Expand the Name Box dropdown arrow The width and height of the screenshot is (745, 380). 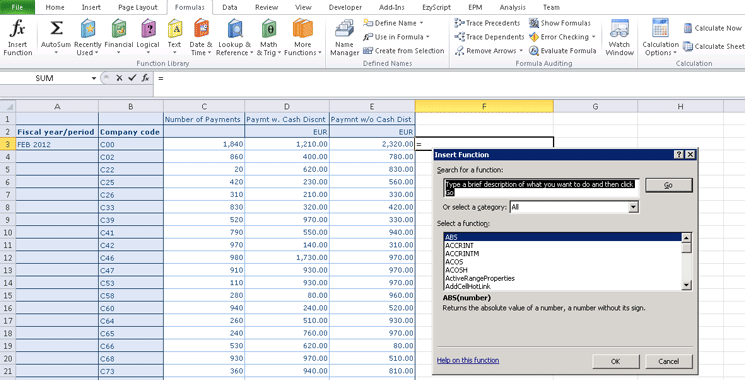click(x=94, y=78)
